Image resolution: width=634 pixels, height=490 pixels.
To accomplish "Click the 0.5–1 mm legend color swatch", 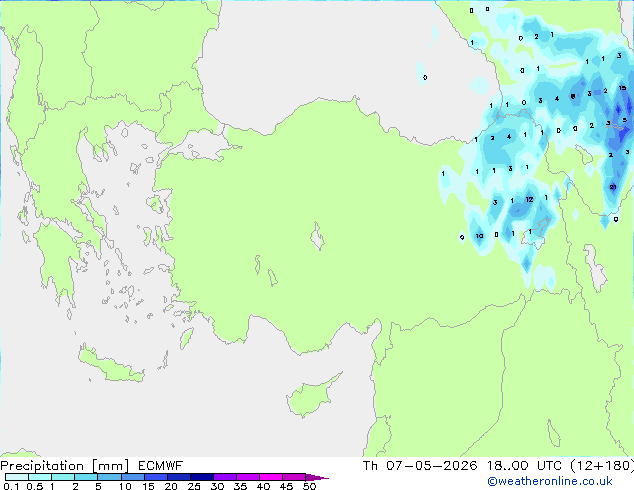I will (40, 477).
